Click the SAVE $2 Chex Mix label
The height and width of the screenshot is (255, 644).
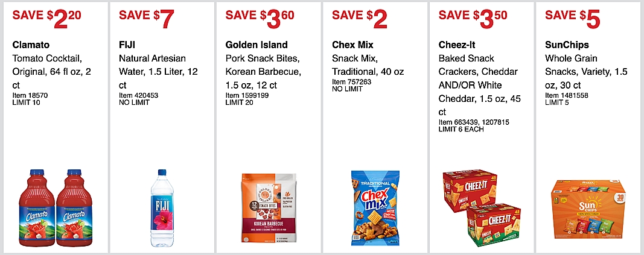tap(360, 18)
